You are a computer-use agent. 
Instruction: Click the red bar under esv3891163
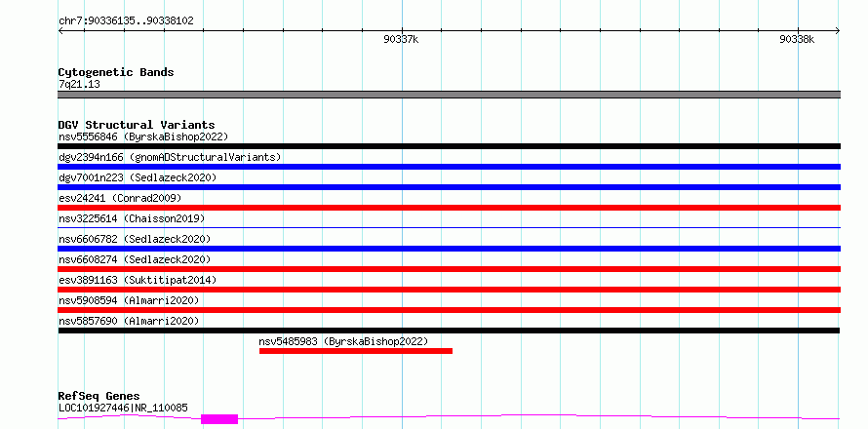[x=449, y=290]
